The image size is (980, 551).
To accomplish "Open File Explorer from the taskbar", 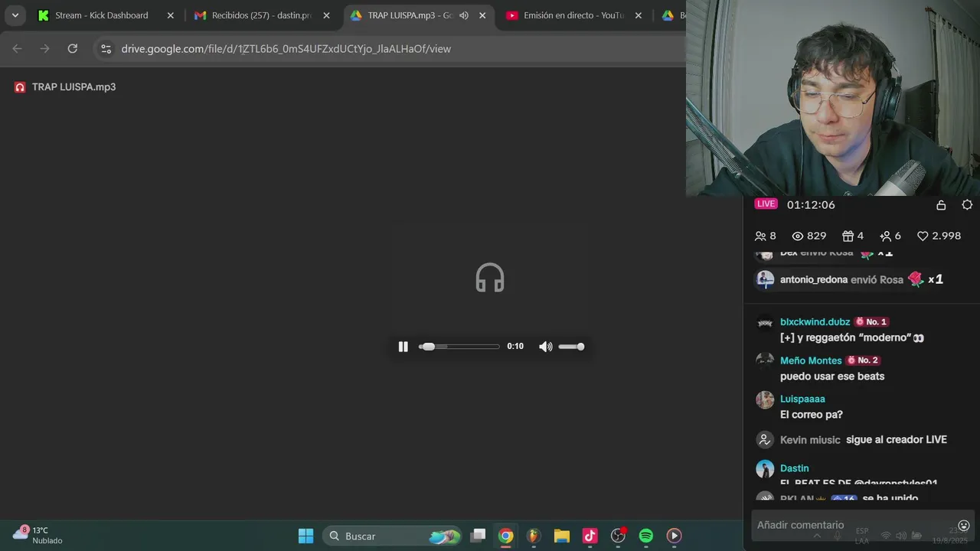I will [562, 536].
